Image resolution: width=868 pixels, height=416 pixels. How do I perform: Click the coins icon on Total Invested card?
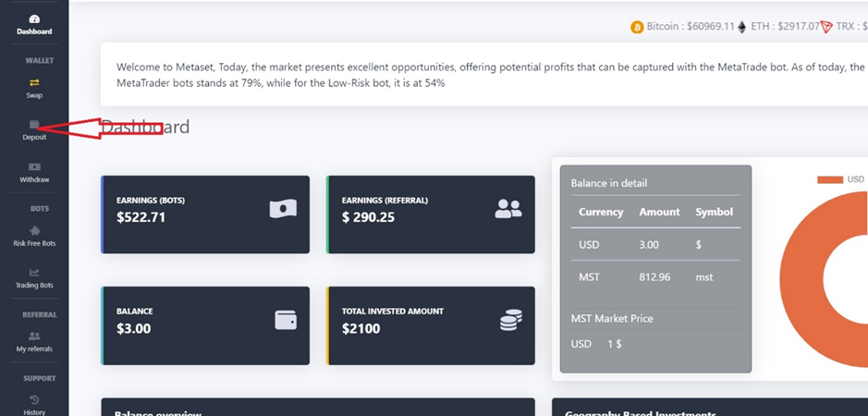tap(510, 320)
